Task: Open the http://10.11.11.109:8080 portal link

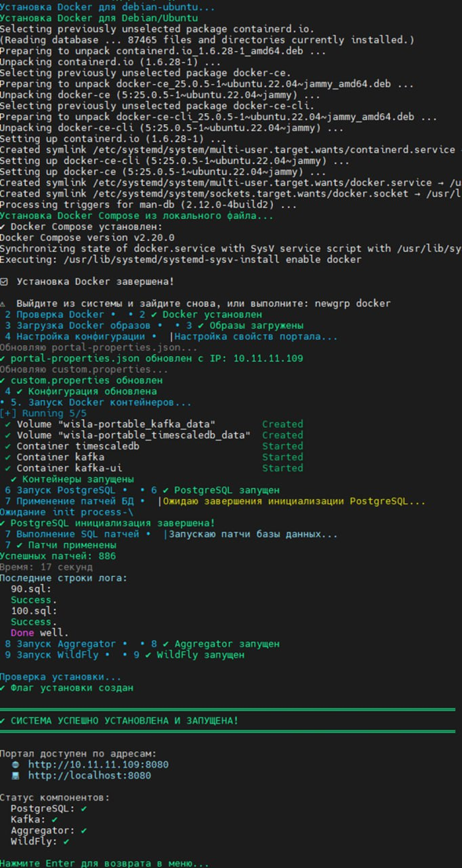Action: pos(98,764)
